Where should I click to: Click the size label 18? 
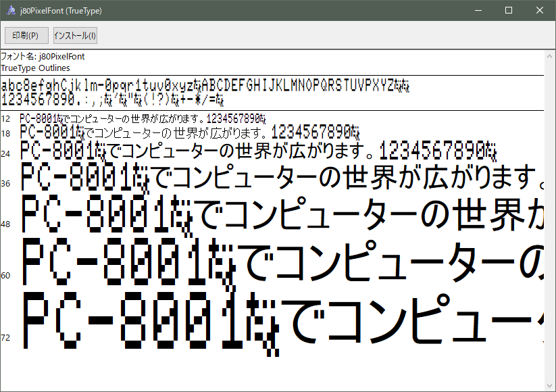pyautogui.click(x=5, y=133)
